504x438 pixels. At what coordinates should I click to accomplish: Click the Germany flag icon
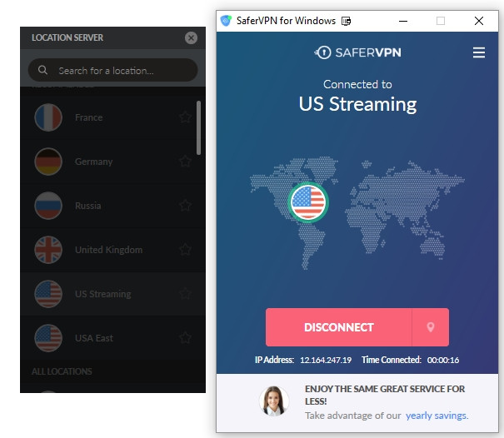[x=48, y=162]
